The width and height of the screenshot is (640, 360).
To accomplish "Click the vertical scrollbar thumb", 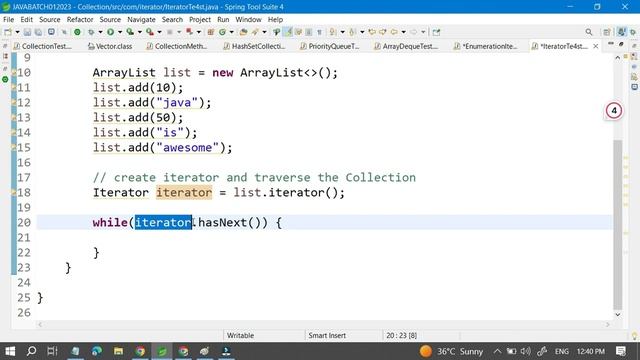I will click(x=618, y=224).
